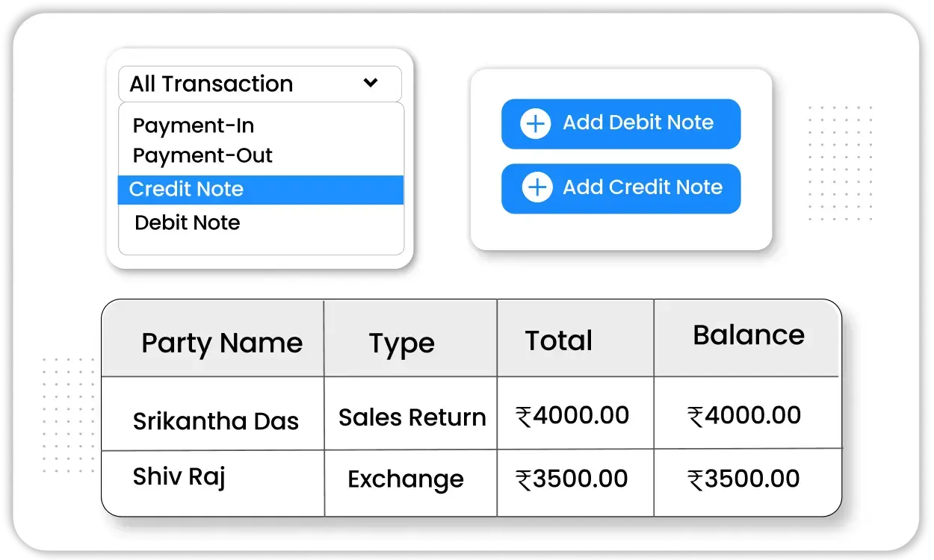Pick Debit Note from the dropdown
Image resolution: width=934 pixels, height=560 pixels.
188,223
